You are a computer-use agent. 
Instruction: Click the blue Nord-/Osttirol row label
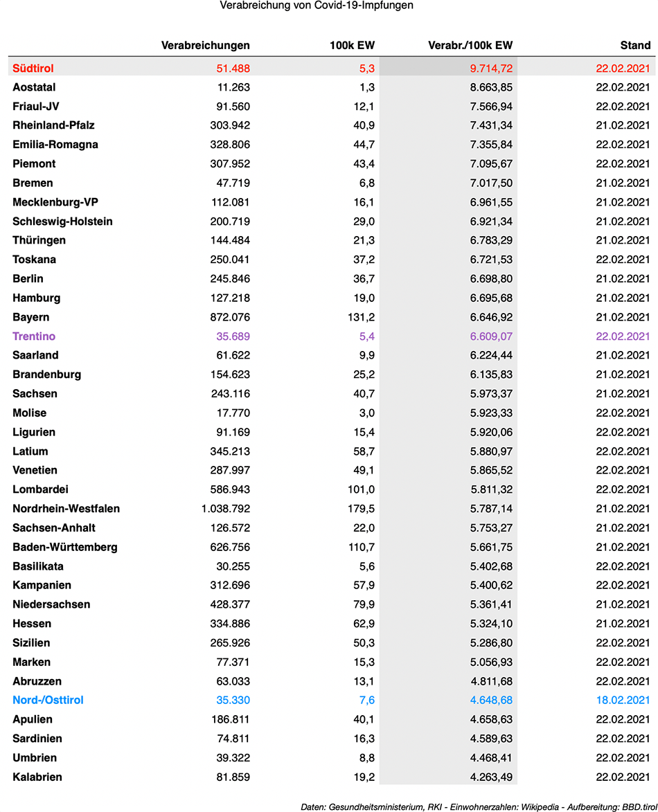coord(48,700)
